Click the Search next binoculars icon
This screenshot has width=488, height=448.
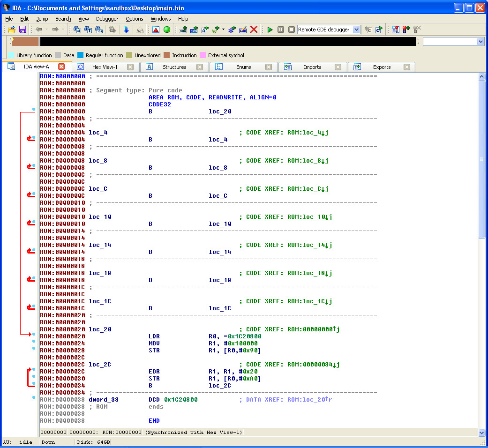(x=112, y=30)
